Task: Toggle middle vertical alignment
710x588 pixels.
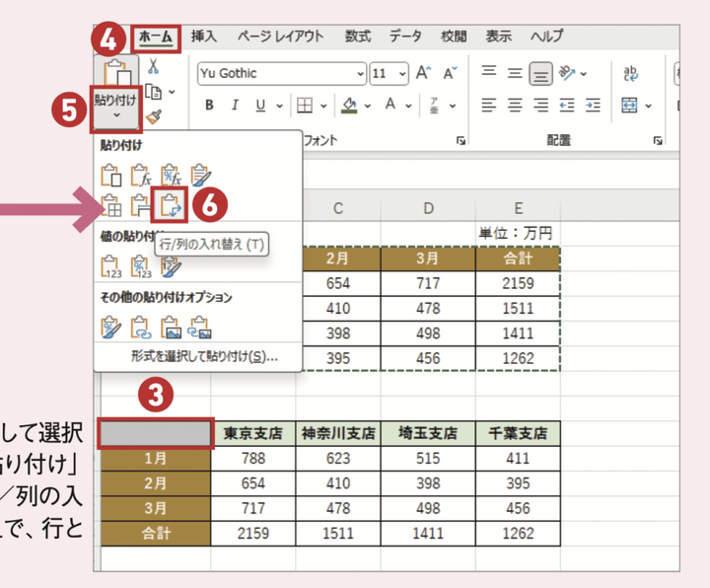Action: 540,73
